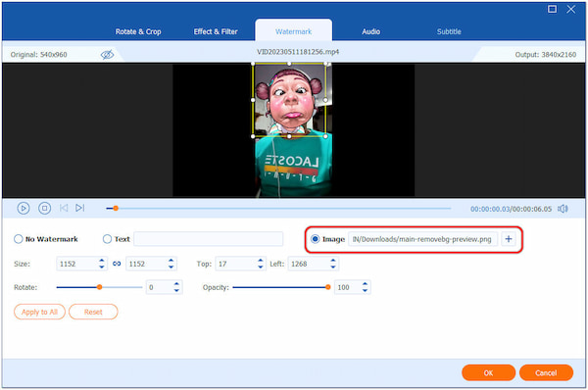The height and width of the screenshot is (390, 588).
Task: Toggle the original preview eye icon
Action: click(x=107, y=55)
